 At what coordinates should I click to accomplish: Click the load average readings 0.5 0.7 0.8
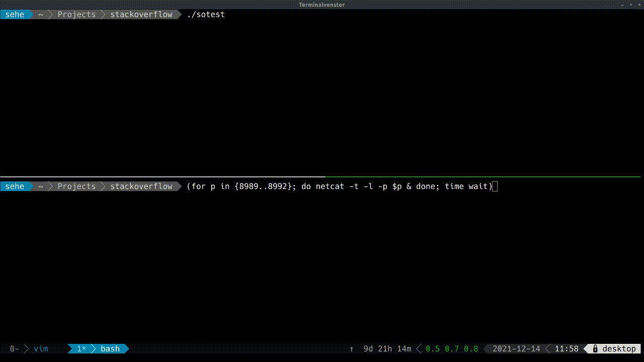point(451,348)
